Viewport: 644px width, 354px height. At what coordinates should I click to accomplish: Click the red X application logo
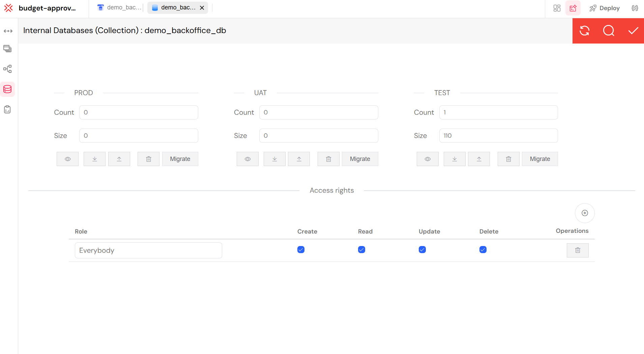pyautogui.click(x=8, y=8)
